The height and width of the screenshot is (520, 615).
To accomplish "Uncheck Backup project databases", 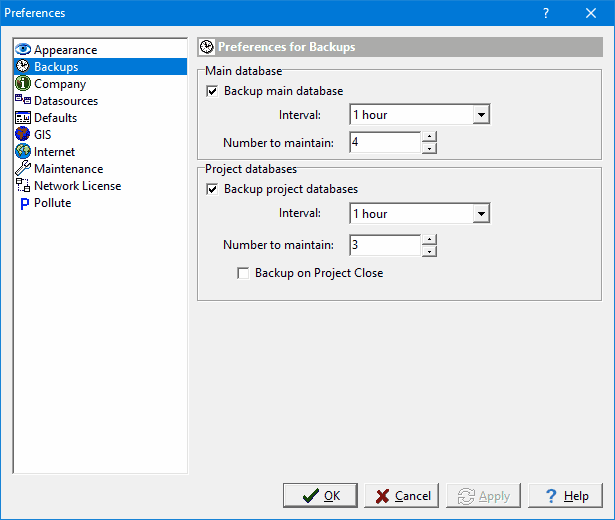I will click(x=212, y=189).
